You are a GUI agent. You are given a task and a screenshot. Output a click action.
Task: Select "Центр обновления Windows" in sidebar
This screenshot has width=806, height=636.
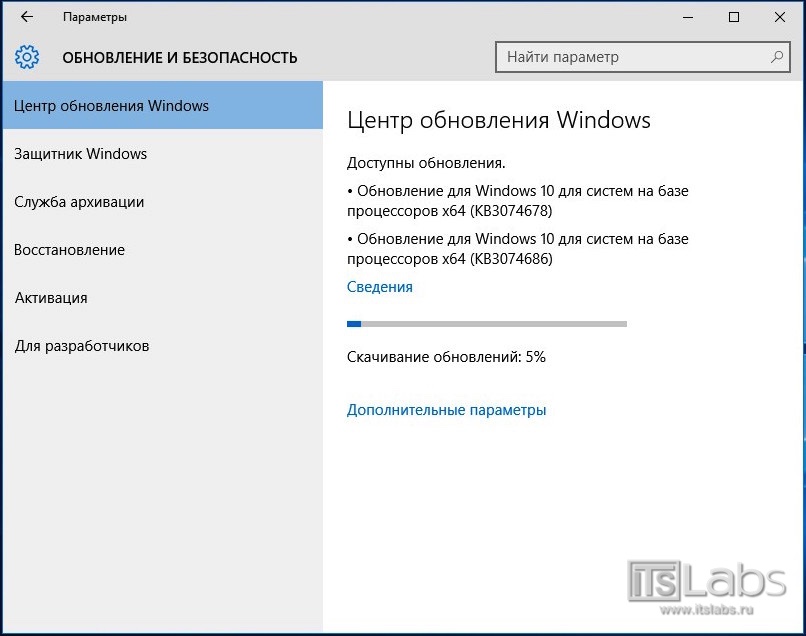click(x=162, y=105)
